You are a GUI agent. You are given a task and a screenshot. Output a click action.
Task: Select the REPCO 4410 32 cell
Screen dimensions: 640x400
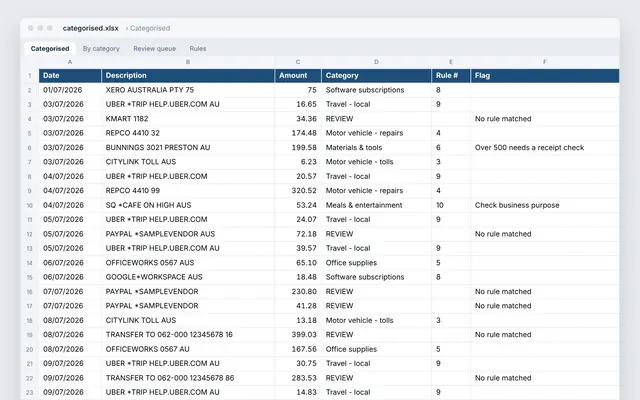coord(188,133)
